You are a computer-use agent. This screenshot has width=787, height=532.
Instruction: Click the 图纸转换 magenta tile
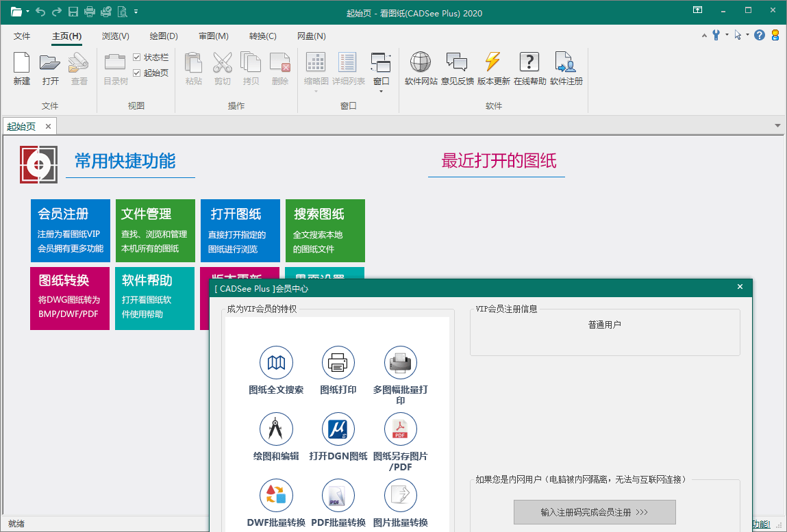(70, 298)
